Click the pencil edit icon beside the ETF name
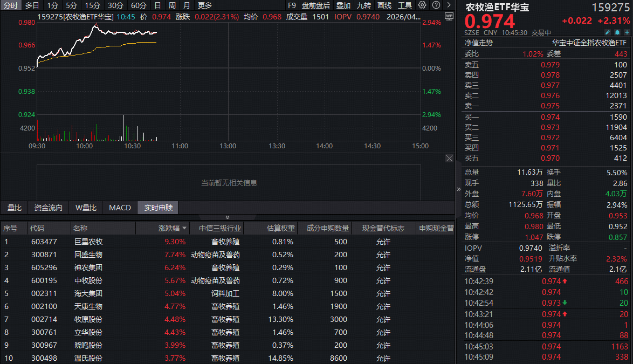The image size is (633, 364). coord(607,32)
